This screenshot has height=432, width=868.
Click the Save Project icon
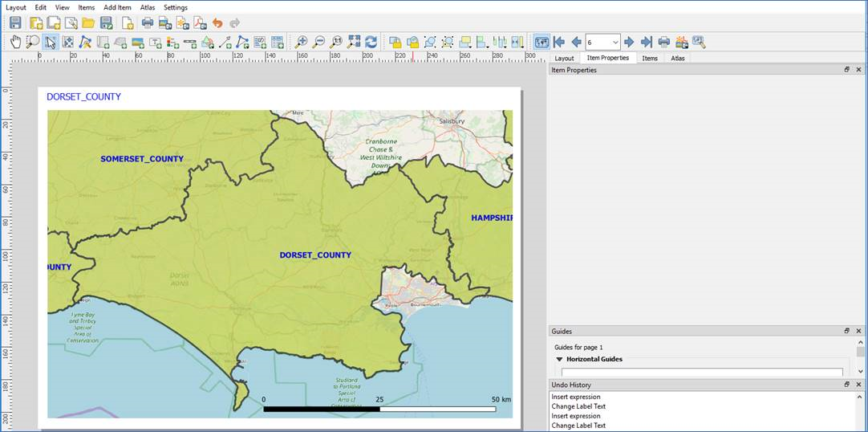pos(15,22)
